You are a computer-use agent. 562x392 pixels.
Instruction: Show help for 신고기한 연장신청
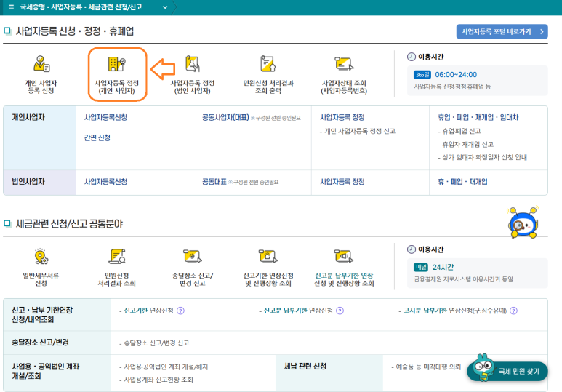coord(180,311)
